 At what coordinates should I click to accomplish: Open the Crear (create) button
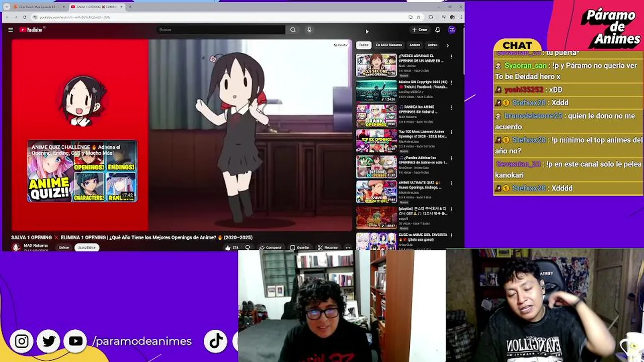(x=420, y=30)
